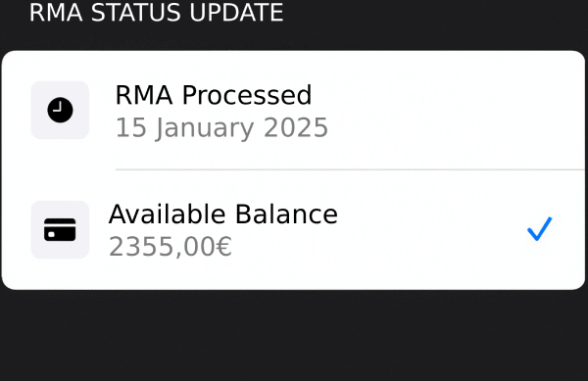Click the word Processed in the first row
Image resolution: width=588 pixels, height=381 pixels.
click(x=247, y=95)
